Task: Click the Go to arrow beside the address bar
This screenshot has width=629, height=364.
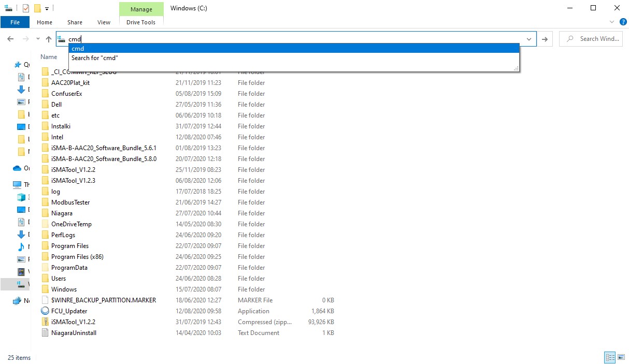Action: (x=545, y=39)
